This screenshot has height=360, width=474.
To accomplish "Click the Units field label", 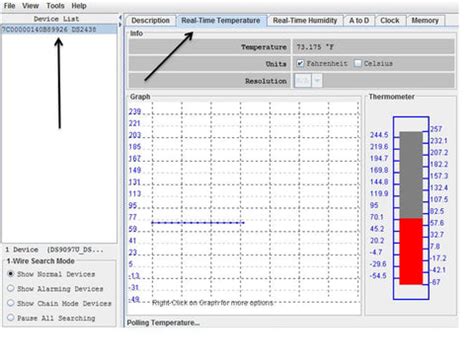I will (x=276, y=64).
